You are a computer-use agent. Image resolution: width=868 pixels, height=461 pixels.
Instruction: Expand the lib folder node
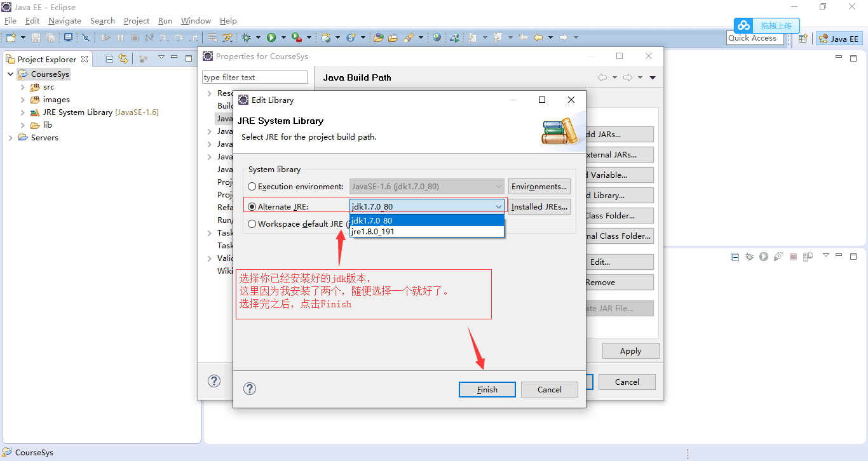click(x=23, y=125)
